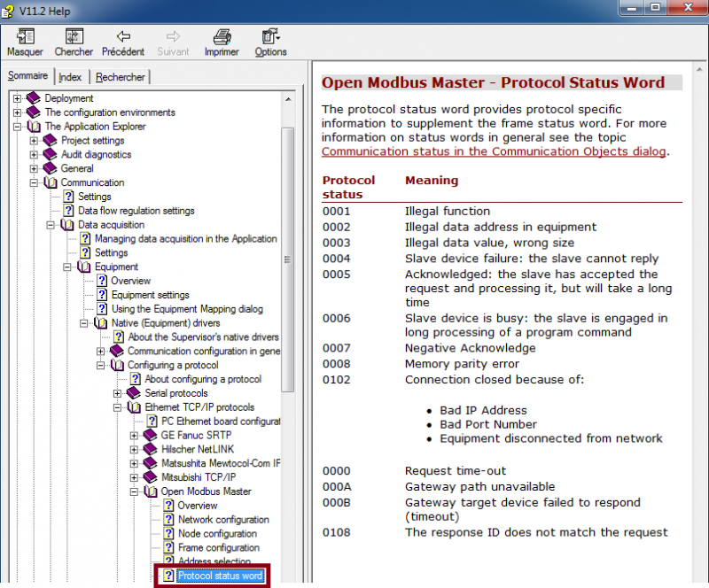Switch to the Rechercher tab
709x588 pixels.
pos(120,77)
